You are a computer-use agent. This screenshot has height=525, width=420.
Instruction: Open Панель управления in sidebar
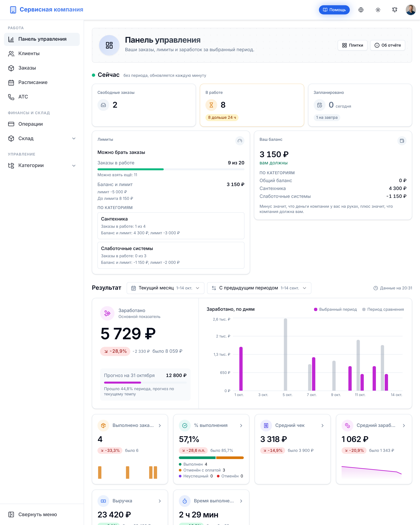pyautogui.click(x=42, y=39)
